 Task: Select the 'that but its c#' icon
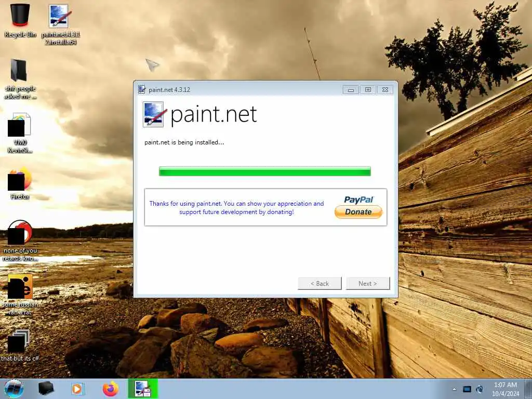(x=20, y=345)
